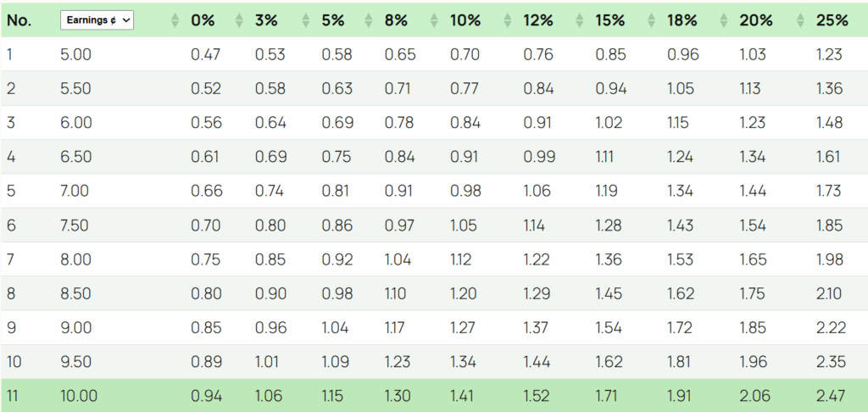Click sort arrows just left of 3% header
Screen dimensions: 868x412
coord(239,20)
